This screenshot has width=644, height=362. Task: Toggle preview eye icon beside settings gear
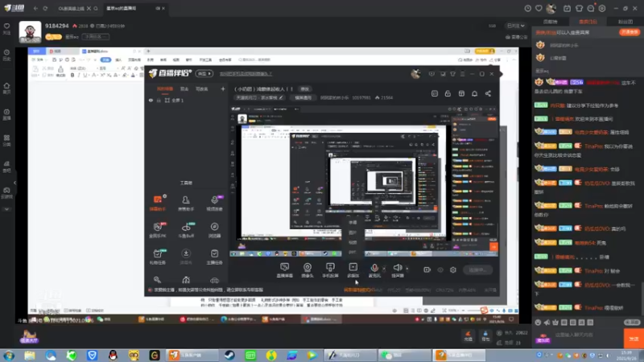coord(440,270)
